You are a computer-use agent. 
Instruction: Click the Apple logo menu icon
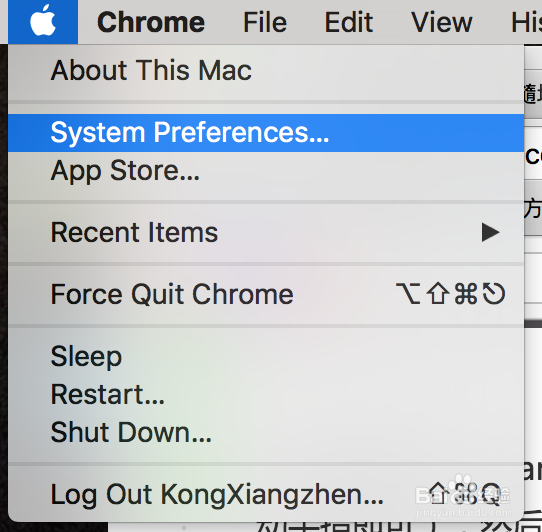(43, 21)
